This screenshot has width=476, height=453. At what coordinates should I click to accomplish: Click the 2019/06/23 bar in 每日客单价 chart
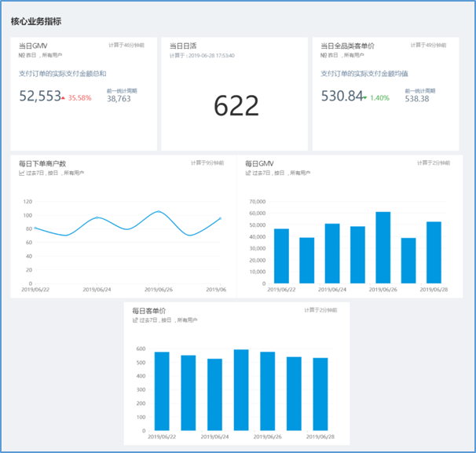[189, 393]
